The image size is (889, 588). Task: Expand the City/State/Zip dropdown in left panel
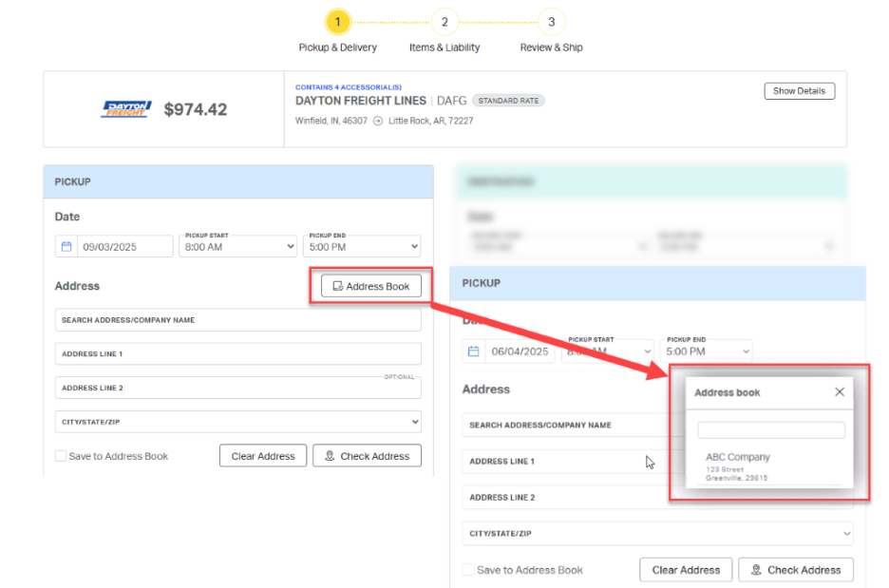click(238, 422)
